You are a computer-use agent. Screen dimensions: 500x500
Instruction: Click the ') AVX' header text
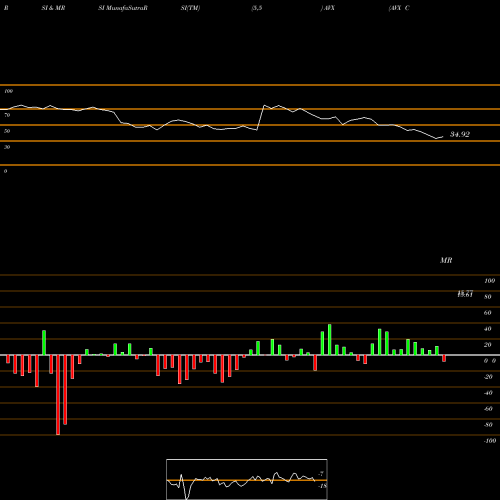[x=328, y=8]
